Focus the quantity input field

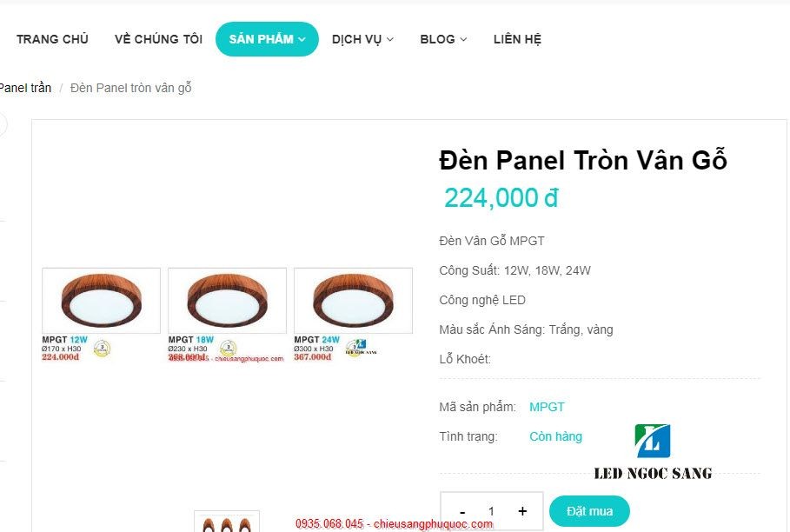491,511
